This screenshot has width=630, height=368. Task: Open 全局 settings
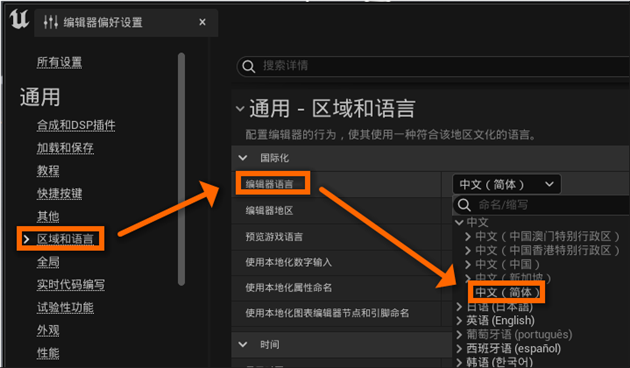coord(48,262)
